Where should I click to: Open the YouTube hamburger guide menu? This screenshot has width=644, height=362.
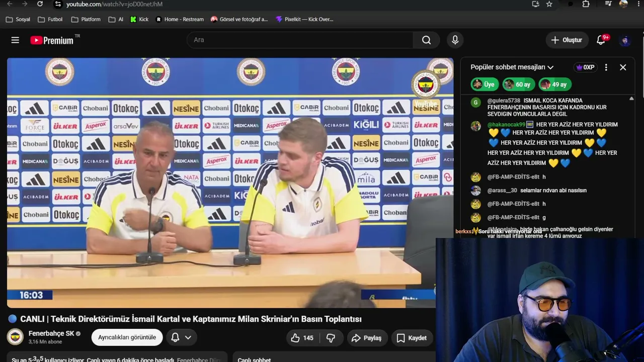[15, 40]
